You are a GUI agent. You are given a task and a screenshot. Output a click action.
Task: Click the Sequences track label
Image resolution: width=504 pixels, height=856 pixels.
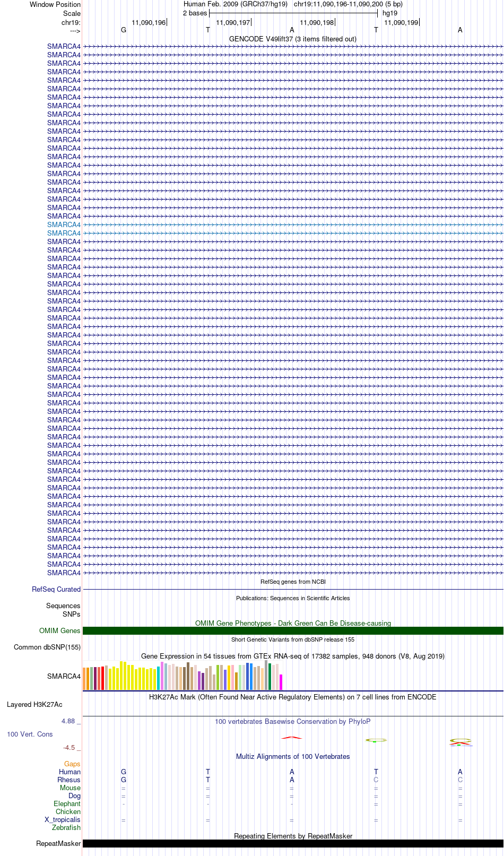pyautogui.click(x=63, y=606)
